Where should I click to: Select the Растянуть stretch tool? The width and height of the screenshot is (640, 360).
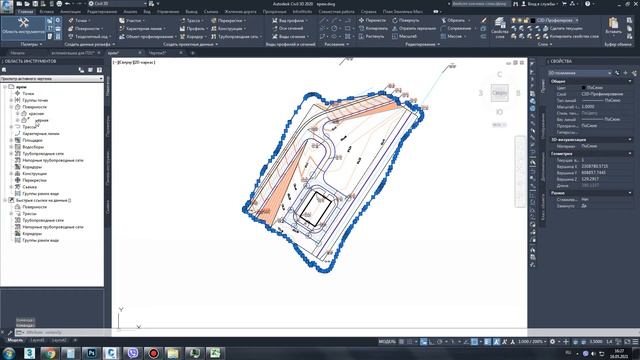pyautogui.click(x=371, y=36)
